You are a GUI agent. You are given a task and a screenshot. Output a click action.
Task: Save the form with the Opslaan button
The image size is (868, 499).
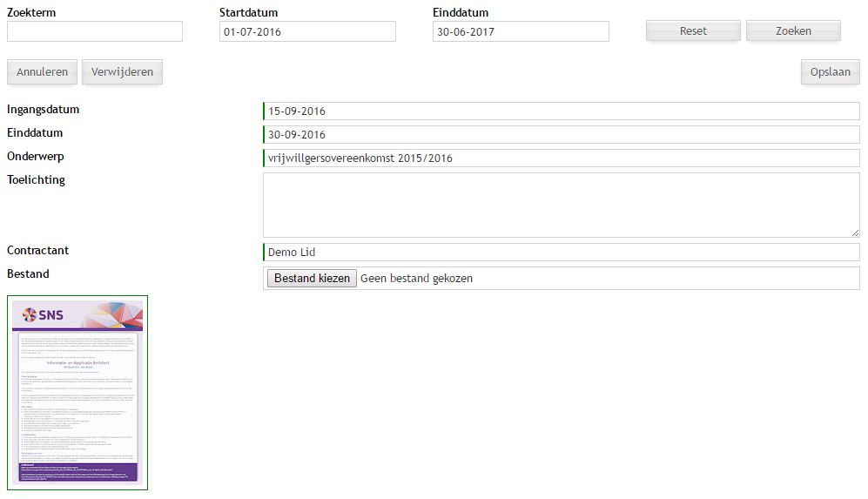(830, 72)
